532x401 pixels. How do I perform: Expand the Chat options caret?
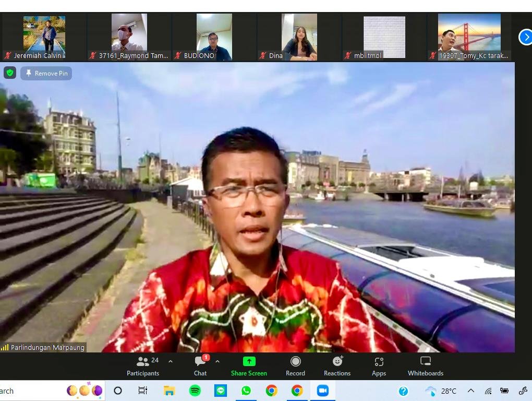(217, 361)
